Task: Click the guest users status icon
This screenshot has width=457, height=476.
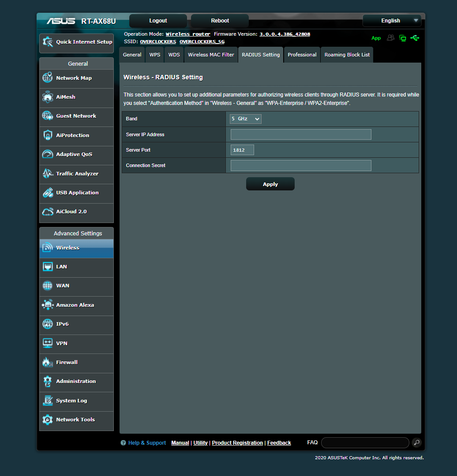Action: pyautogui.click(x=390, y=37)
